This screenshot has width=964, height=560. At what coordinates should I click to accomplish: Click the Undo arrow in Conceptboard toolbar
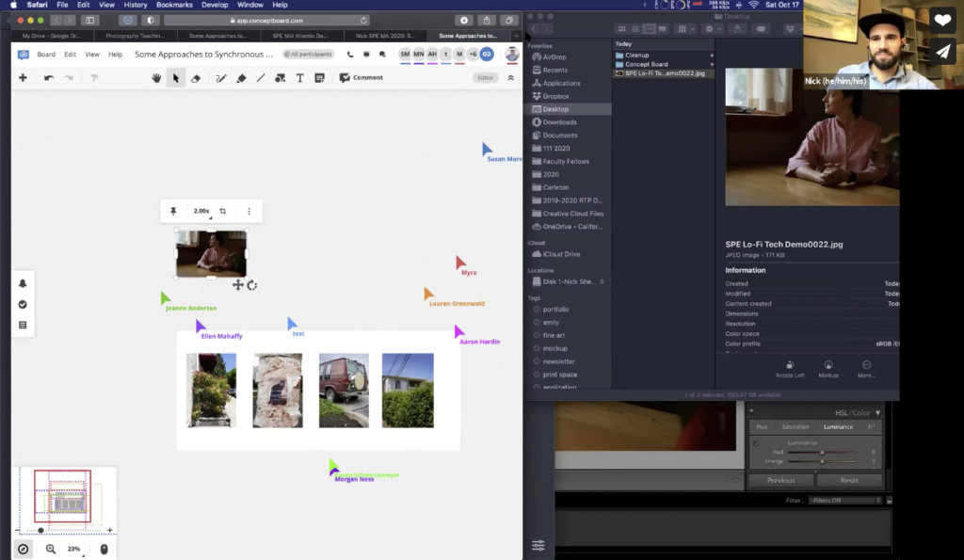coord(49,77)
